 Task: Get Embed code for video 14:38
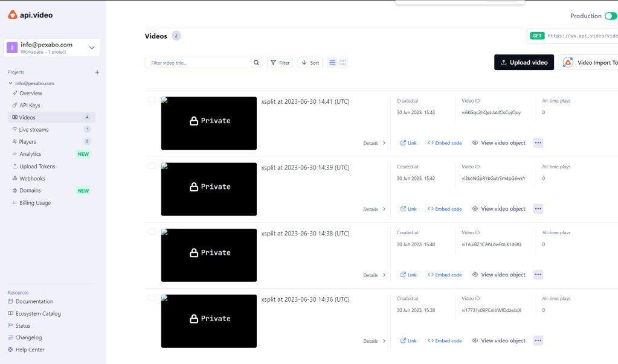445,275
